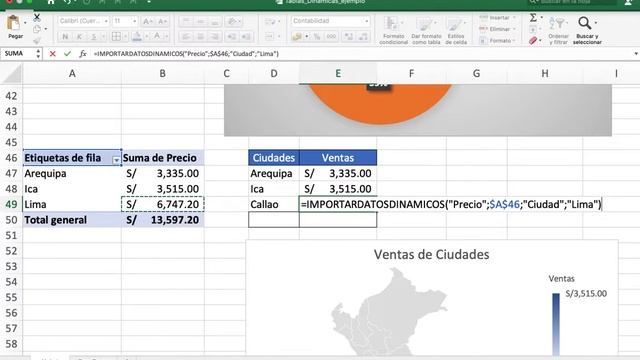Click the Select All corner triangle
Screen dimensions: 640x360
point(11,74)
